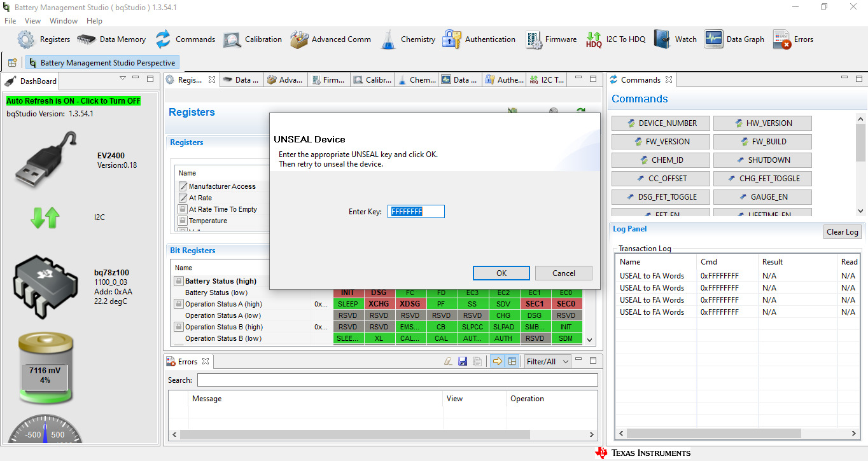Image resolution: width=868 pixels, height=461 pixels.
Task: Switch to the Chemistry editor tab
Action: click(x=417, y=79)
